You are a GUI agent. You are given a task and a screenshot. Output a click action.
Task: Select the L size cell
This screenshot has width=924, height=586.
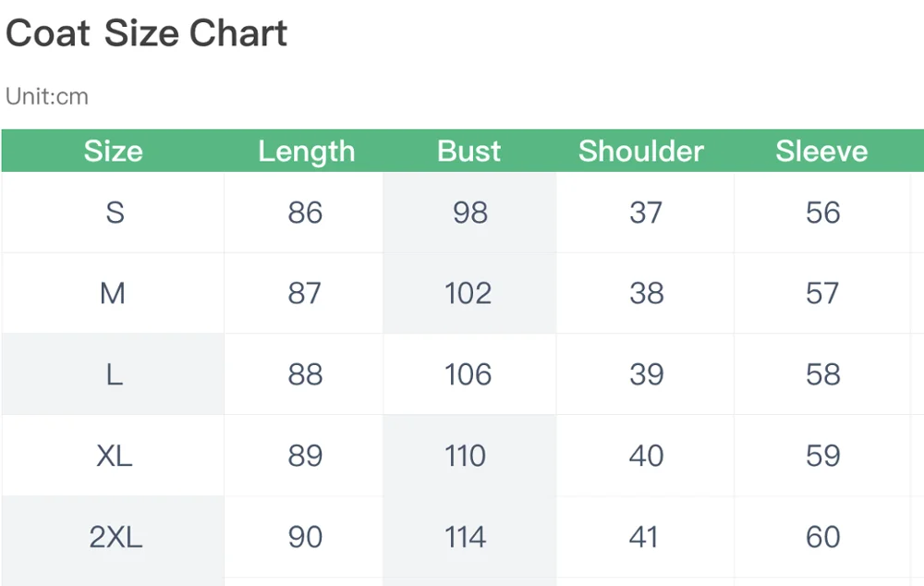115,375
